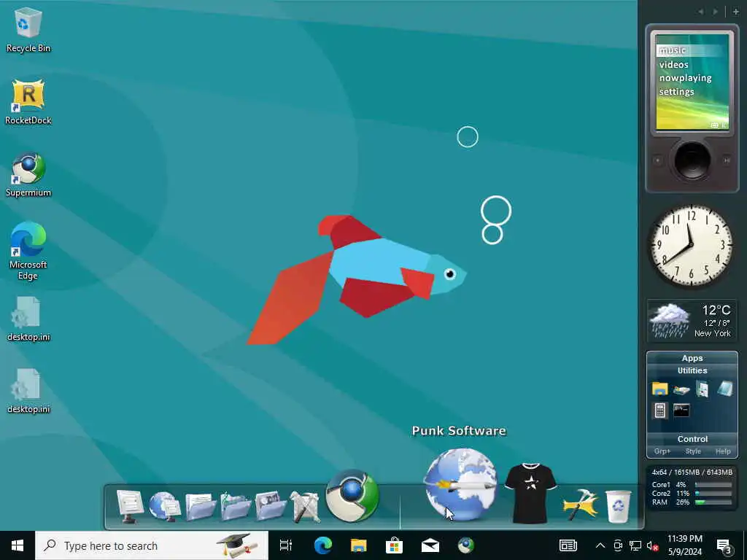
Task: Open the yellow hammer dock settings icon
Action: (x=580, y=505)
